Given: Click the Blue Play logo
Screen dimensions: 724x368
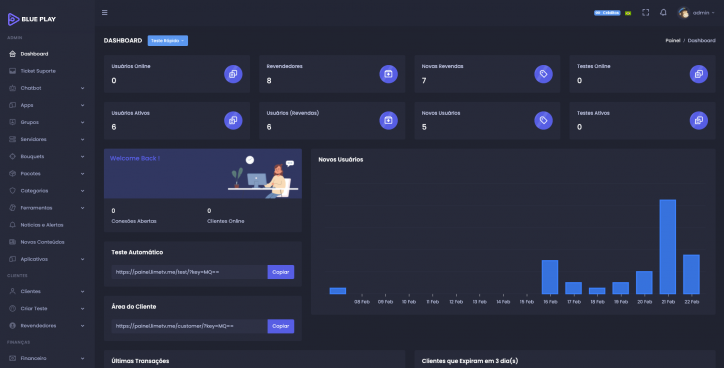Looking at the screenshot, I should (32, 19).
